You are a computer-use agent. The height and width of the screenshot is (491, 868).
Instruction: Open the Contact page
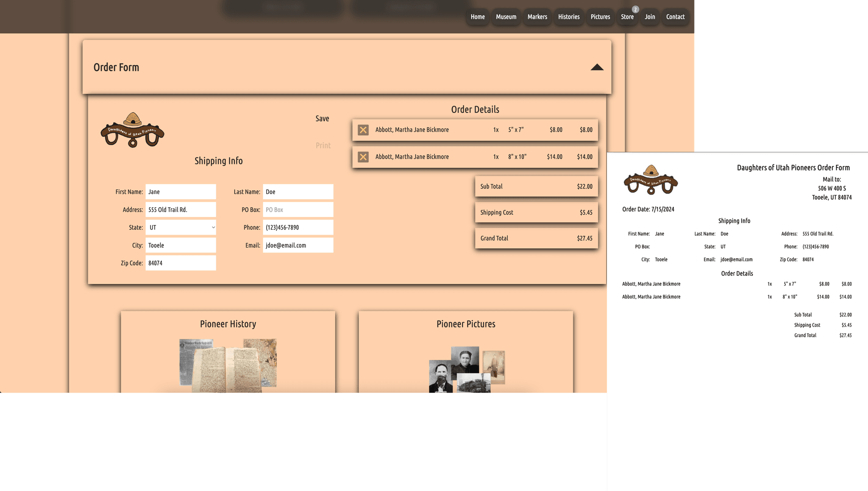pos(675,17)
